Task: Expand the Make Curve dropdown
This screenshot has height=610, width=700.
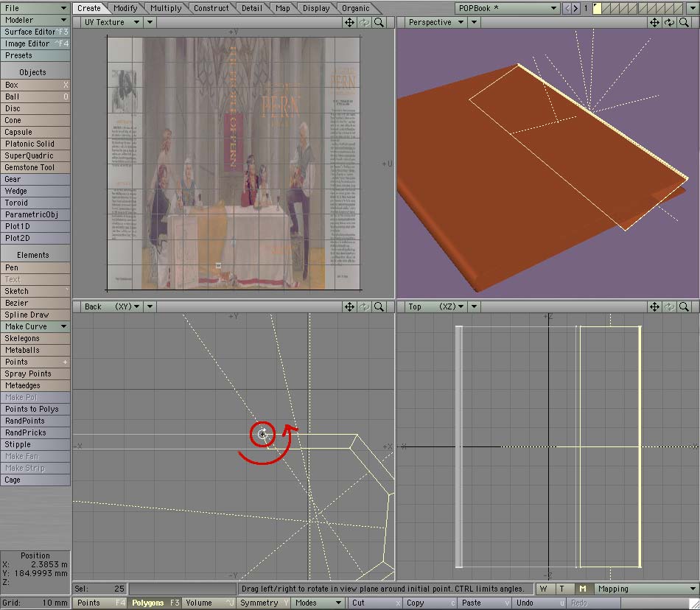Action: [x=35, y=326]
